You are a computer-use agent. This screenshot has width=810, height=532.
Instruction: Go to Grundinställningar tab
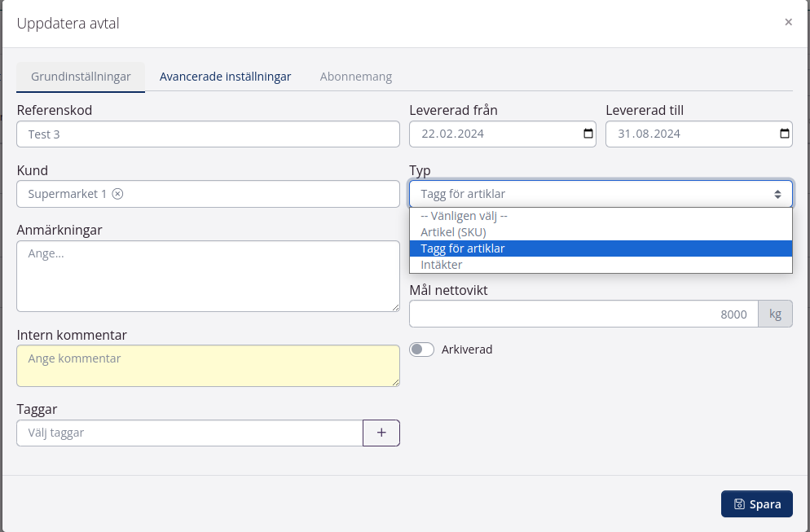coord(81,77)
